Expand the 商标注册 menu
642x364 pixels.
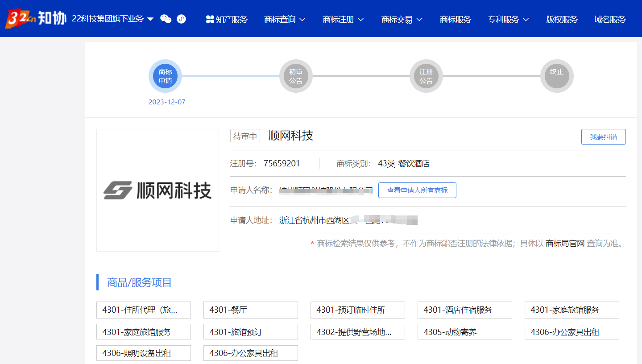point(343,19)
